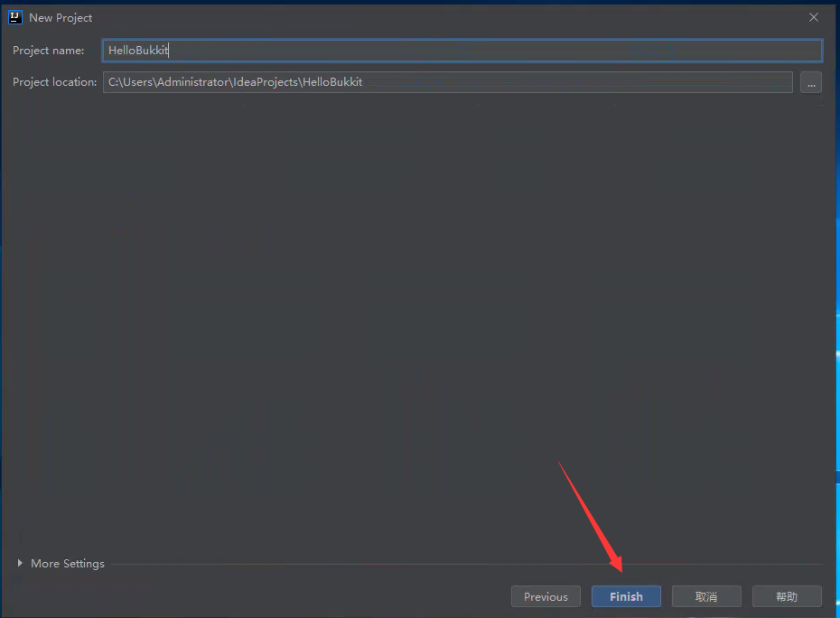Image resolution: width=840 pixels, height=618 pixels.
Task: Click the More Settings label text
Action: (x=68, y=563)
